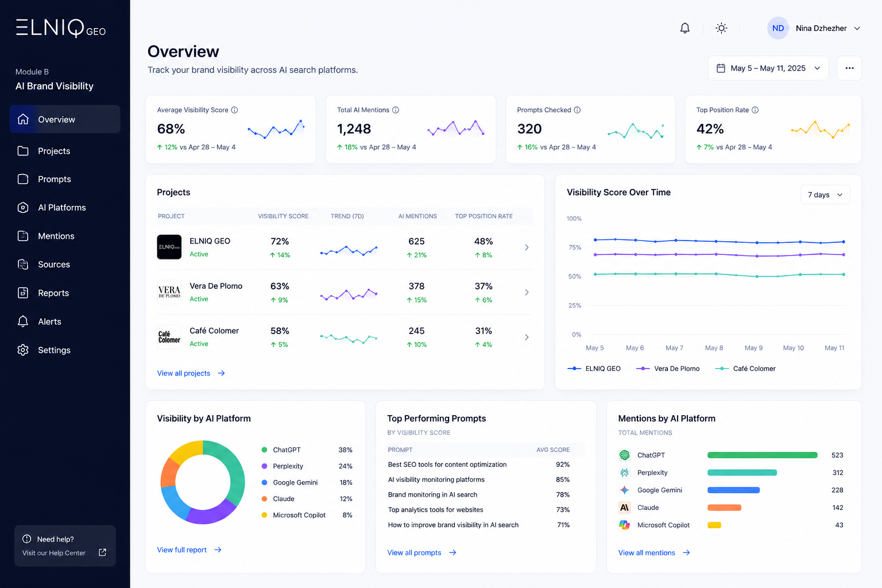Sort by VISIBILITY SCORE column header
The height and width of the screenshot is (588, 882).
pos(283,216)
